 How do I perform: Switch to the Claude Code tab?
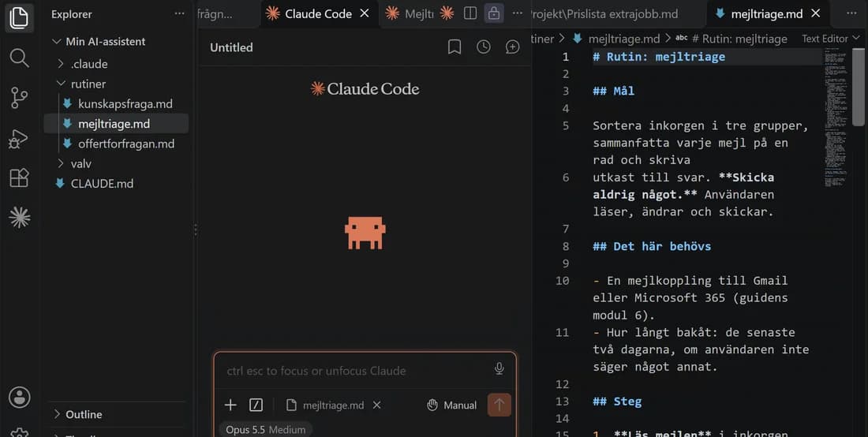coord(318,13)
